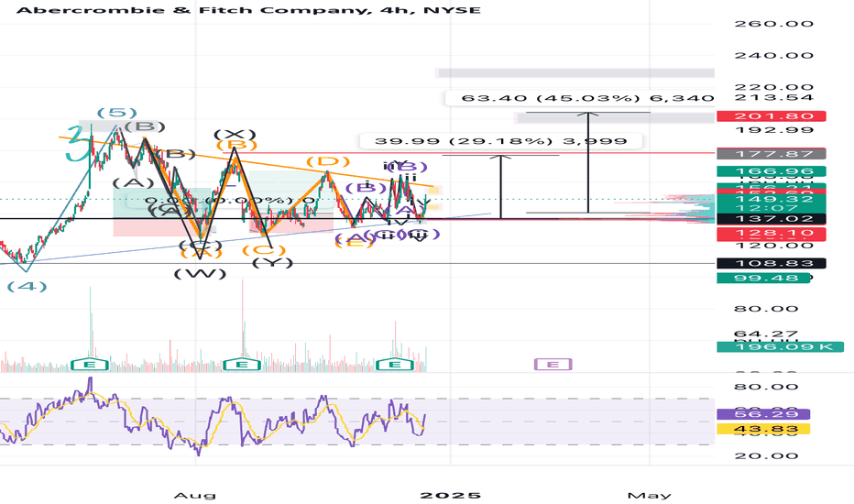
Task: Click the orange (D) wave label
Action: click(x=328, y=161)
